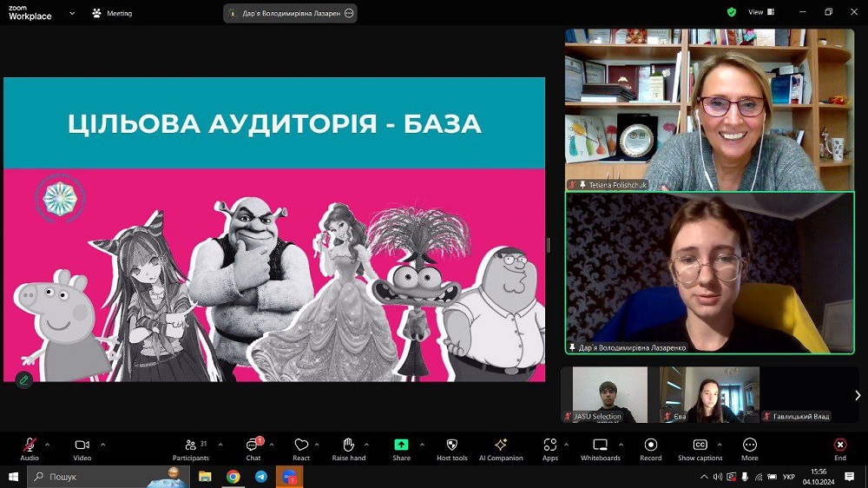
Task: Open the Zoom Workplace dropdown chevron
Action: click(71, 13)
